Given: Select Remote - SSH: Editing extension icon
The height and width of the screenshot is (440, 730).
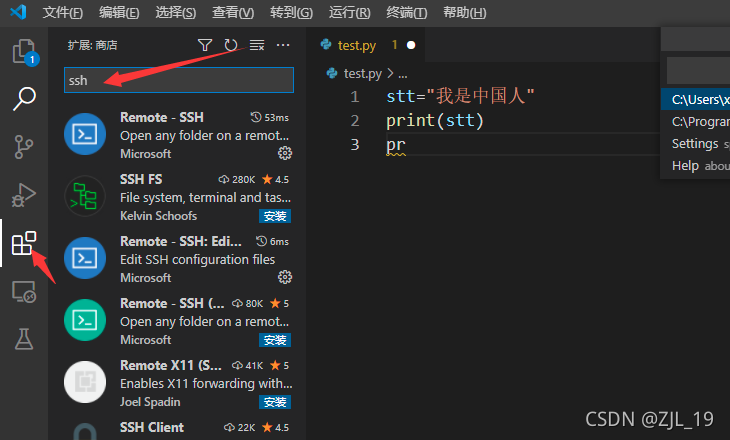Looking at the screenshot, I should (x=85, y=258).
